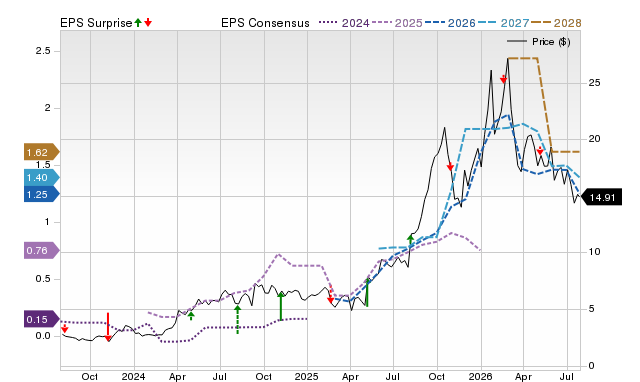The height and width of the screenshot is (382, 640).
Task: Click the x-axis label 2024
Action: 133,376
